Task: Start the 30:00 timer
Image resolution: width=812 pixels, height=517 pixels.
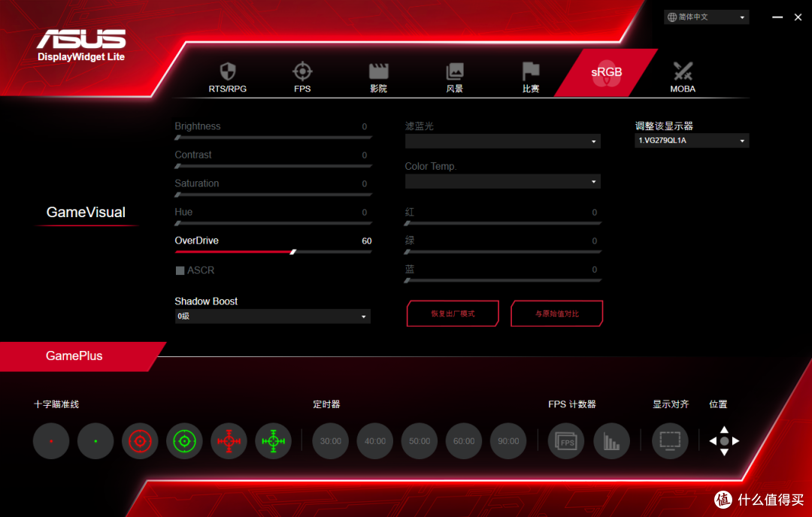Action: 330,441
